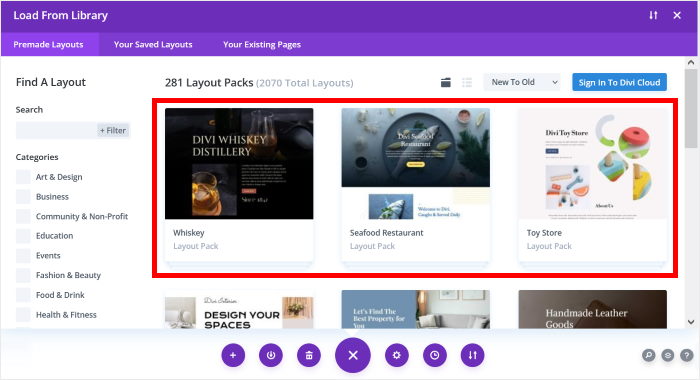Click the Toy Store pack title text
The width and height of the screenshot is (700, 380).
pos(544,233)
